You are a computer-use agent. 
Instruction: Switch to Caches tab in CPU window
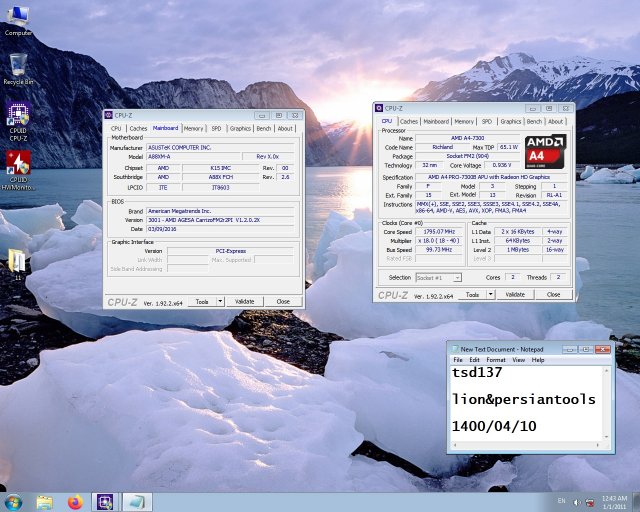[408, 121]
